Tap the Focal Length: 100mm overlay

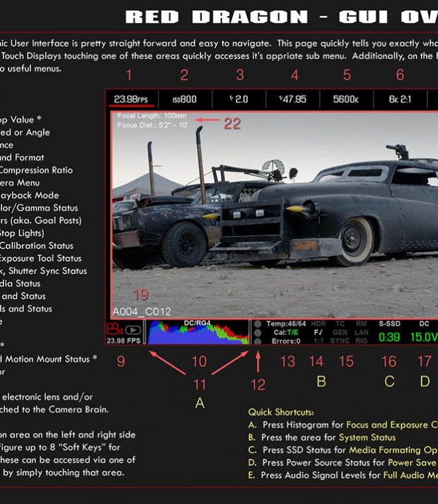pyautogui.click(x=152, y=115)
